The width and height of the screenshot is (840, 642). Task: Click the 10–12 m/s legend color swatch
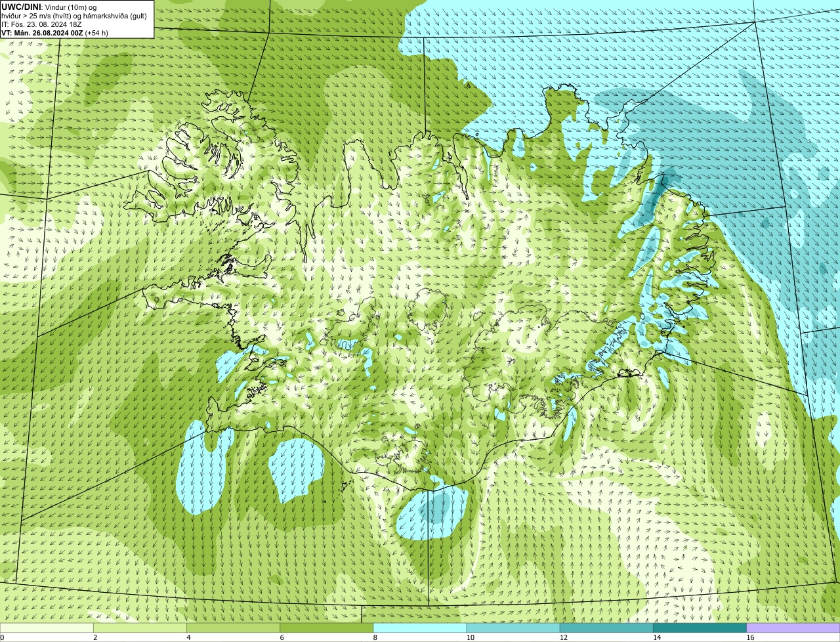tap(513, 628)
